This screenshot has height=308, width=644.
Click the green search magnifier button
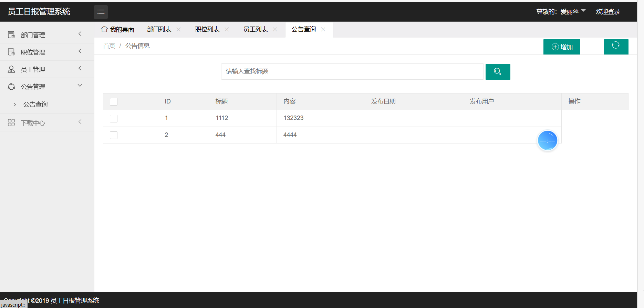tap(498, 72)
